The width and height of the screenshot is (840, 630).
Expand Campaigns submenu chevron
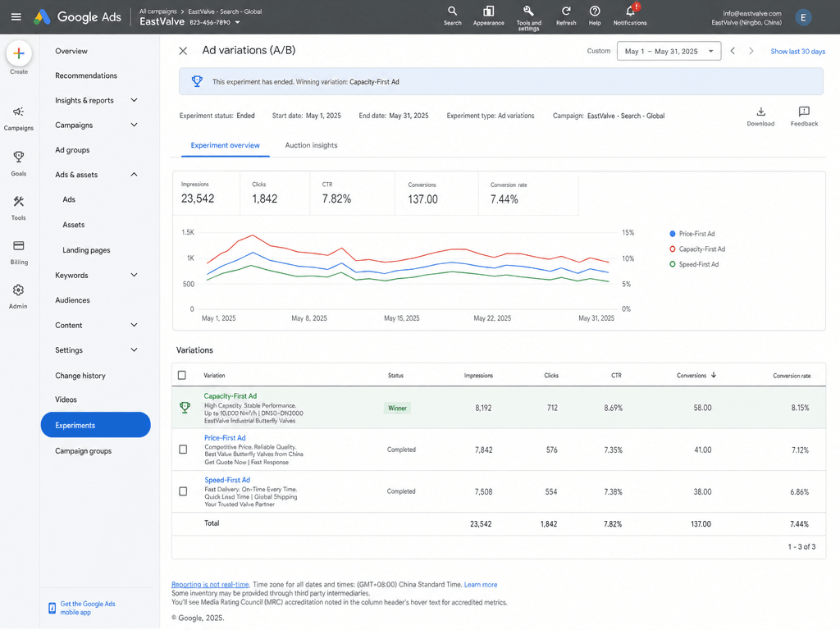point(134,125)
